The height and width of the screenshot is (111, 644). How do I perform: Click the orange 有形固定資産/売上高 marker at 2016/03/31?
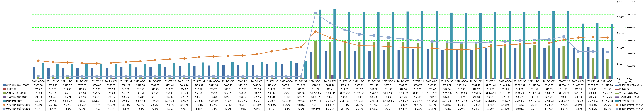(x=315, y=32)
